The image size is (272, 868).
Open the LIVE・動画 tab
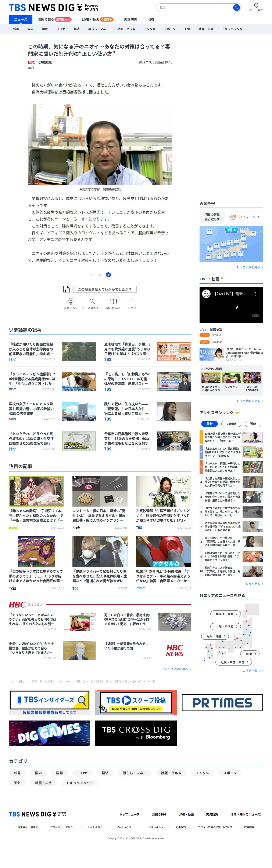coord(97,19)
